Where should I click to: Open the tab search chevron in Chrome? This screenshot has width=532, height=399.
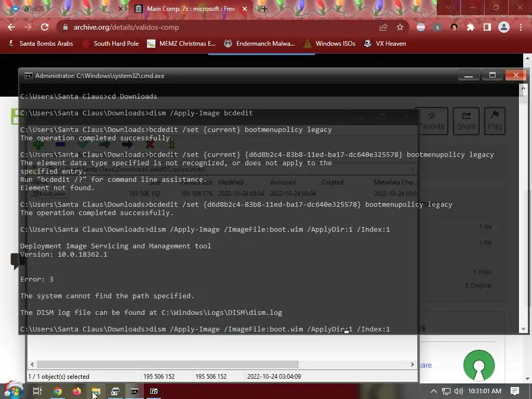pos(448,7)
